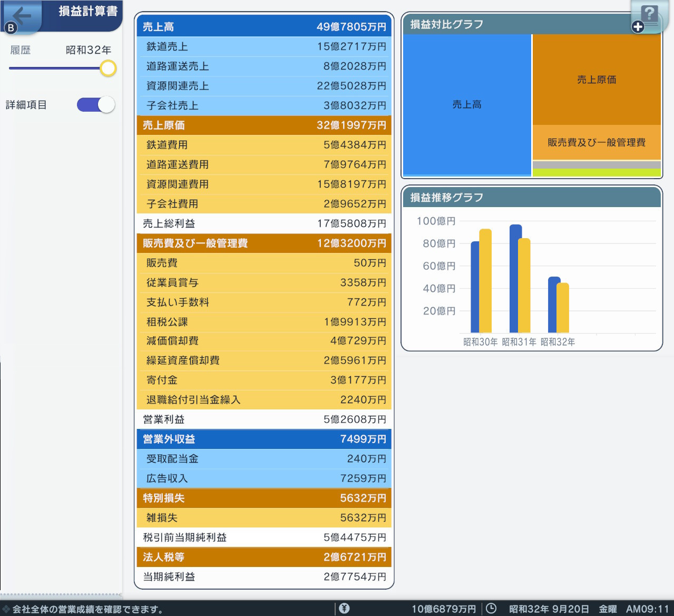Click the 昭和31年 yellow bar
The height and width of the screenshot is (616, 674).
524,286
